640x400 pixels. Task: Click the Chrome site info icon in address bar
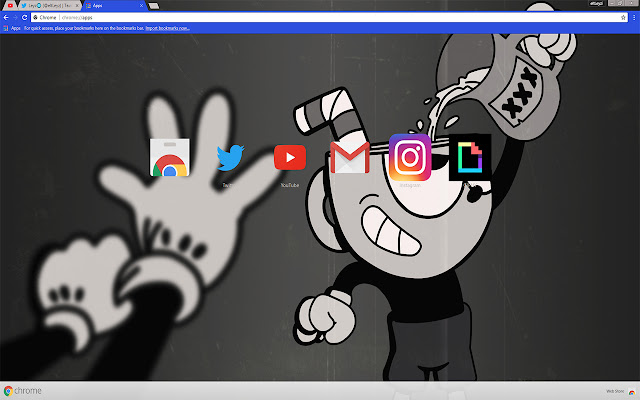36,18
